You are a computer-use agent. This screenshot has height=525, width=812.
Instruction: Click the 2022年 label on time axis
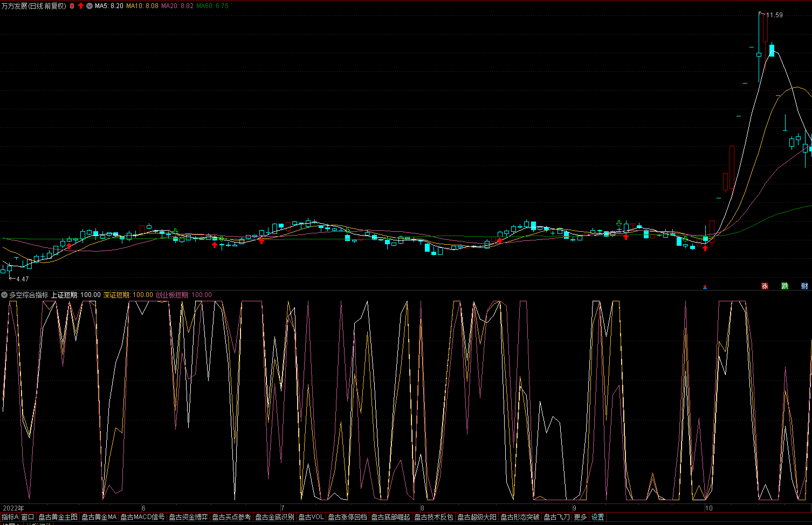[13, 508]
